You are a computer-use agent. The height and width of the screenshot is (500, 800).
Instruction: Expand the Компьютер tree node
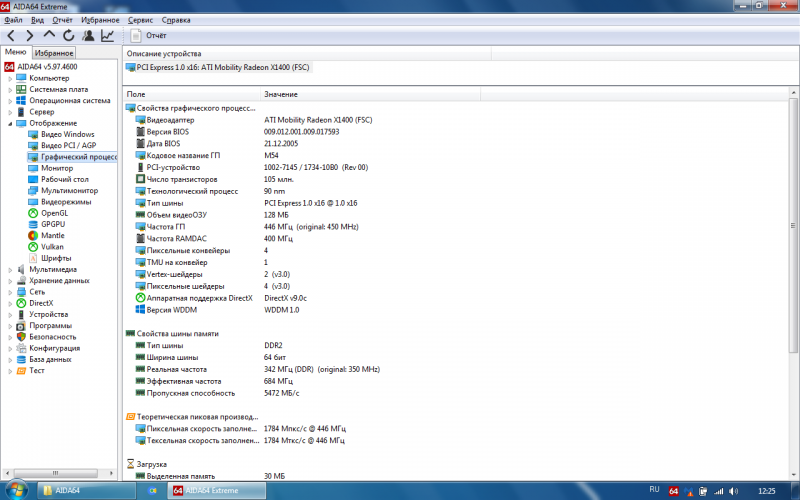[10, 79]
